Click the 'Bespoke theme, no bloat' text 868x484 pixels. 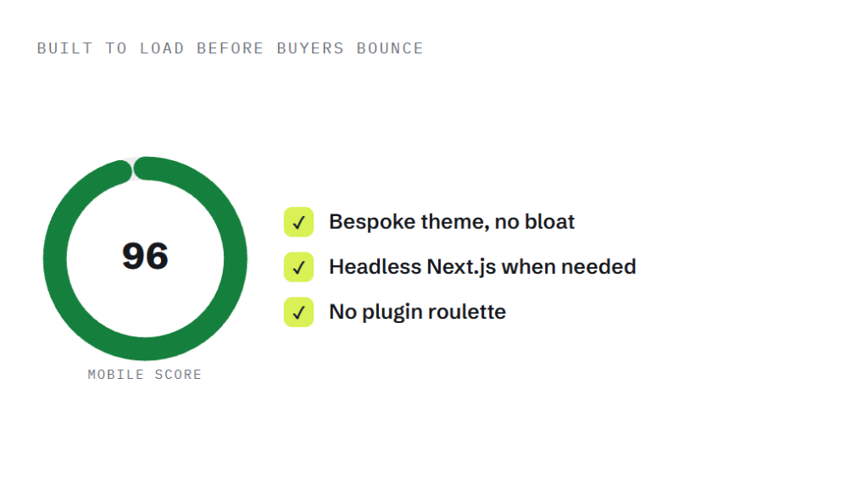tap(452, 222)
